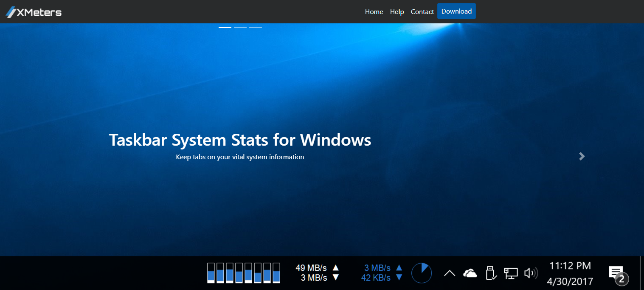Open the Home page
Image resolution: width=644 pixels, height=290 pixels.
tap(374, 12)
